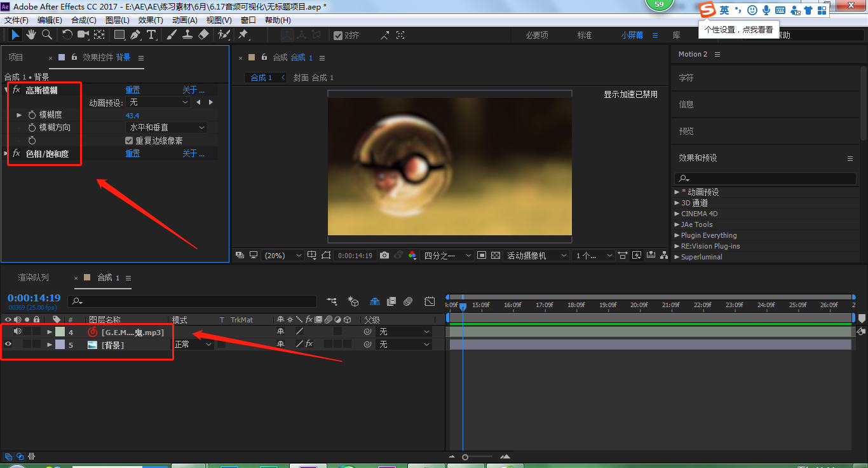Image resolution: width=868 pixels, height=468 pixels.
Task: Click the snapshot camera icon in viewer
Action: coord(384,255)
